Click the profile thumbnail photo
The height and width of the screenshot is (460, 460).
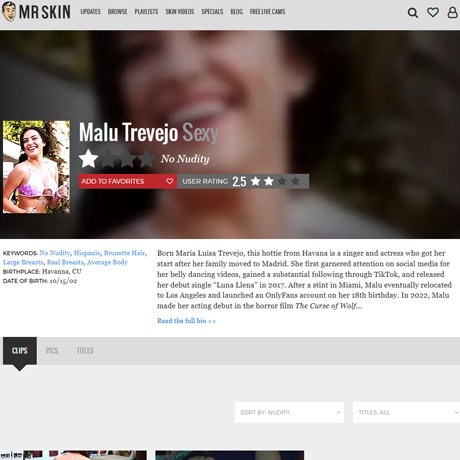click(x=36, y=167)
